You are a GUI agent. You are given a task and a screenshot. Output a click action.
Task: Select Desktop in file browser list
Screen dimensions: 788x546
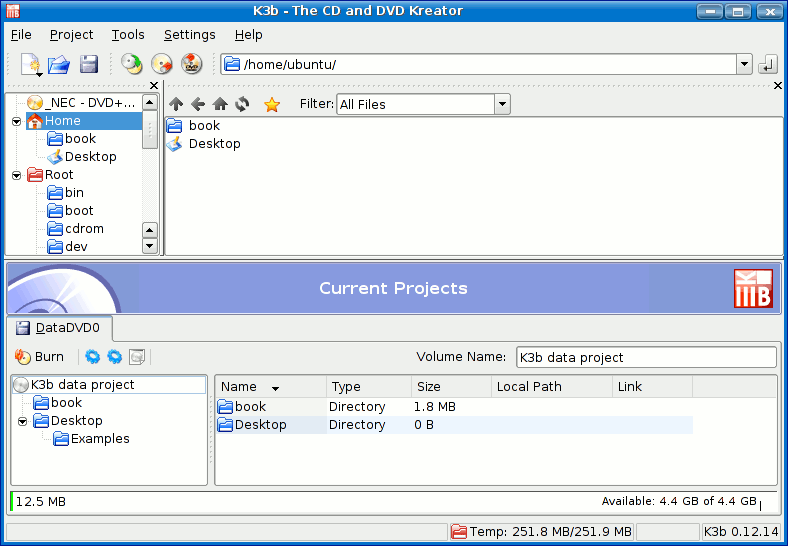pyautogui.click(x=204, y=144)
